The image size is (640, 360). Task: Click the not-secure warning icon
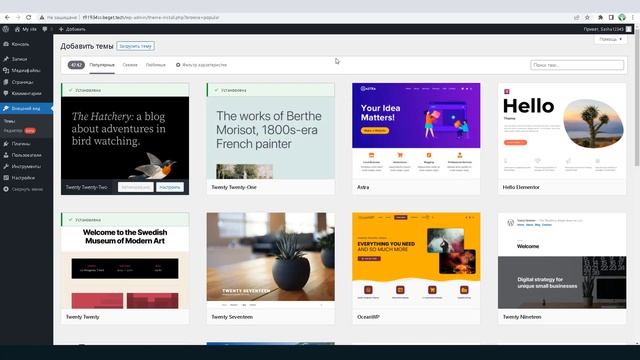pyautogui.click(x=42, y=18)
